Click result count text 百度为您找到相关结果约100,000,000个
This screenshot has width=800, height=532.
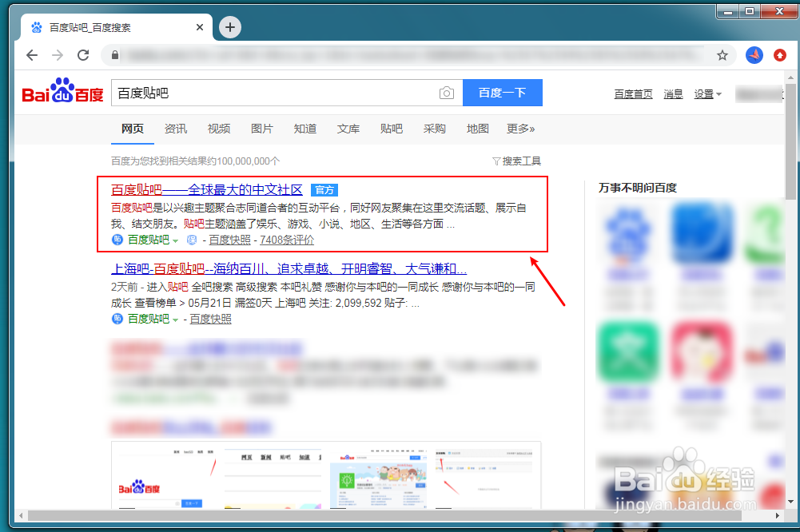196,161
